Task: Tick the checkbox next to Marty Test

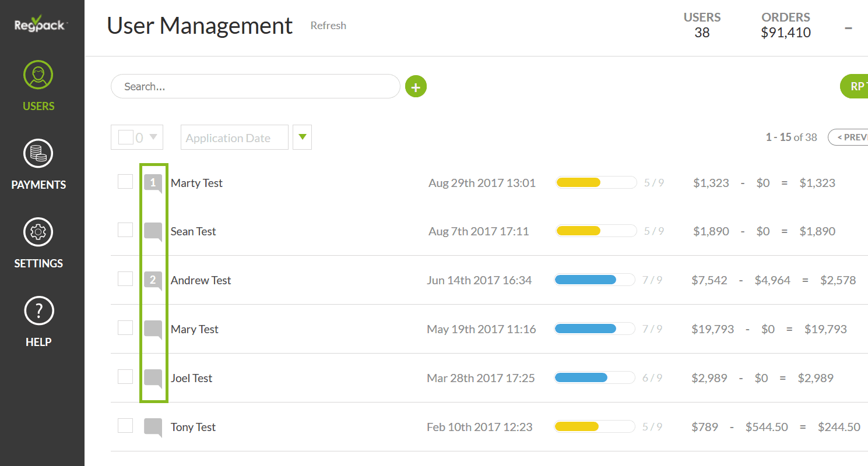Action: point(125,182)
